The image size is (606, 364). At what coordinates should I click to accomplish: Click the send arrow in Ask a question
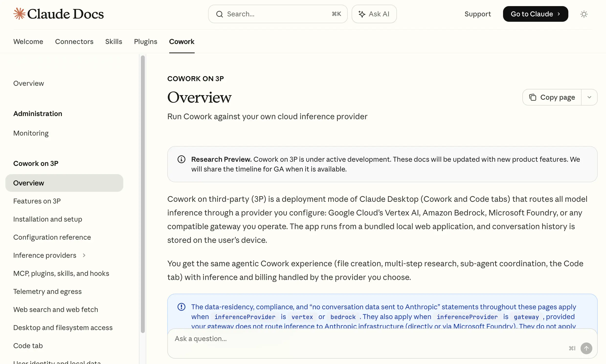[x=586, y=348]
